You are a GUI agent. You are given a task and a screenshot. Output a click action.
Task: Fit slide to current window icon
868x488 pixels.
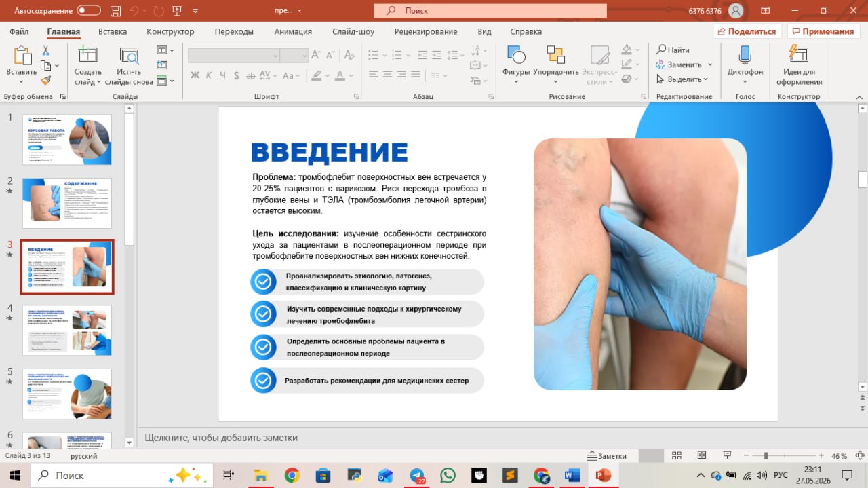pos(859,456)
